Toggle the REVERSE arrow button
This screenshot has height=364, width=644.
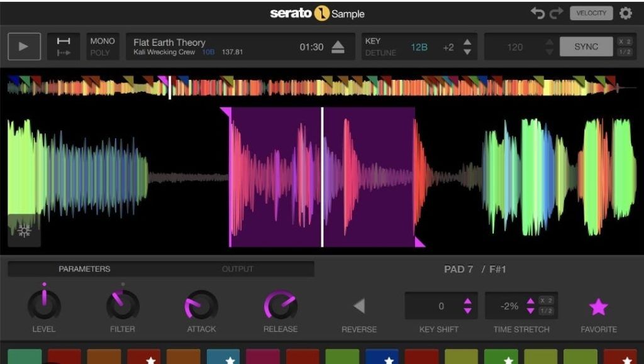pos(359,306)
